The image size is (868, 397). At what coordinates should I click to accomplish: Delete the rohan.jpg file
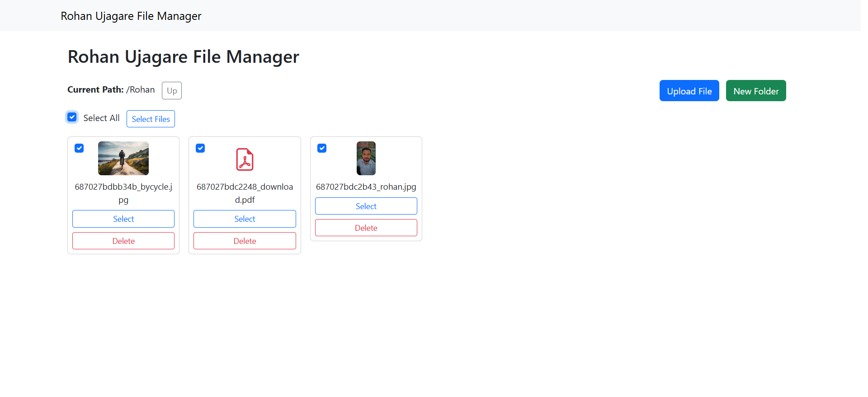366,228
